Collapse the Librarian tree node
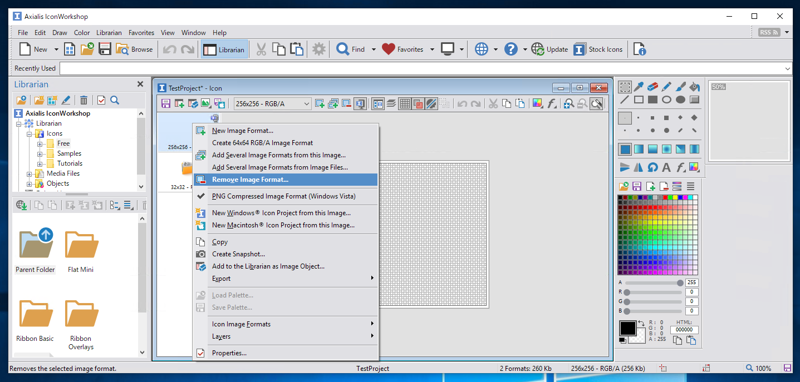This screenshot has height=382, width=800. tap(19, 123)
